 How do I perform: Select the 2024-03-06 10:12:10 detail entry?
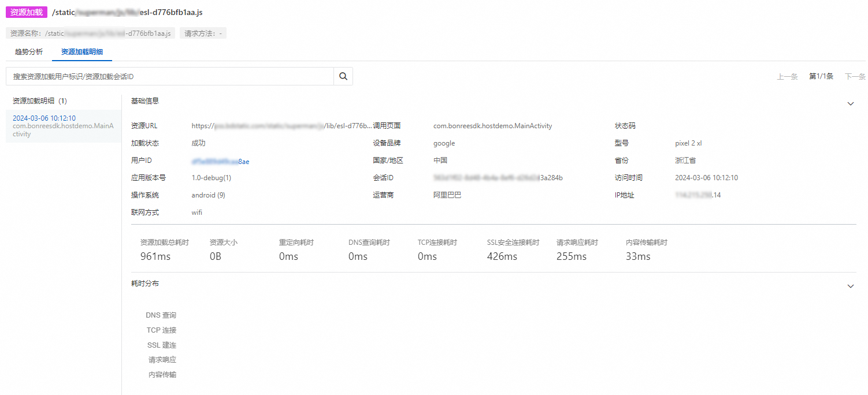tap(63, 126)
